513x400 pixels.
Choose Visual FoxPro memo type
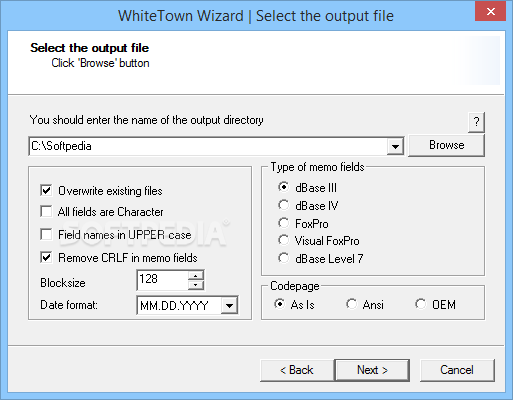(x=283, y=240)
